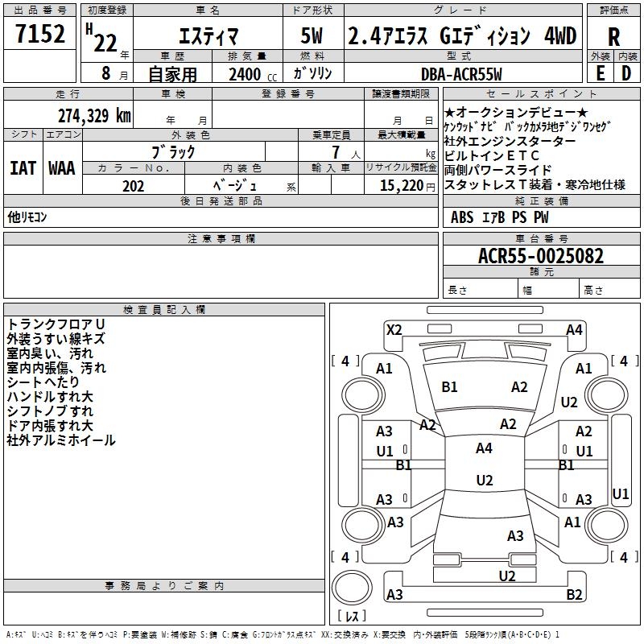
Task: Select the later-shipped part 他リモコン
Action: pyautogui.click(x=27, y=217)
